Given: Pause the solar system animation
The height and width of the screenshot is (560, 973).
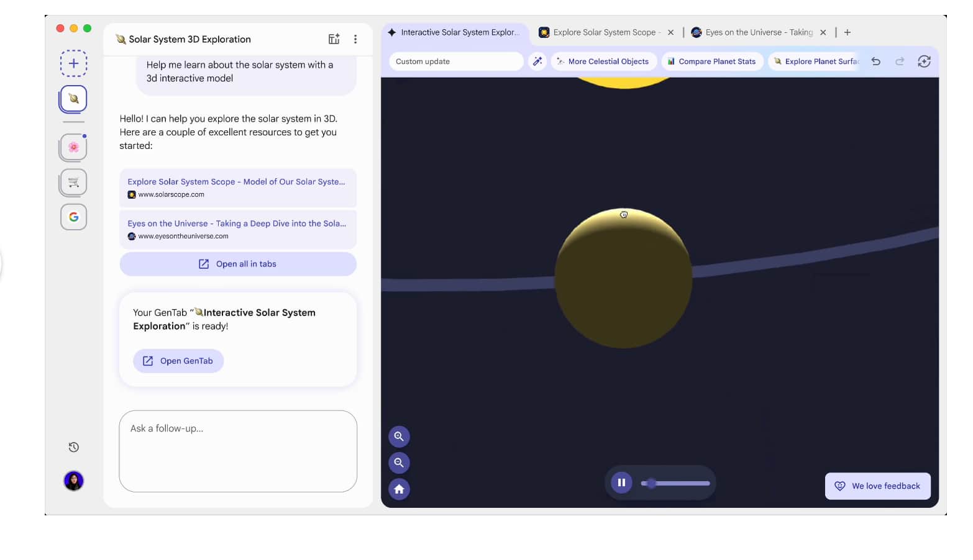Looking at the screenshot, I should (621, 482).
